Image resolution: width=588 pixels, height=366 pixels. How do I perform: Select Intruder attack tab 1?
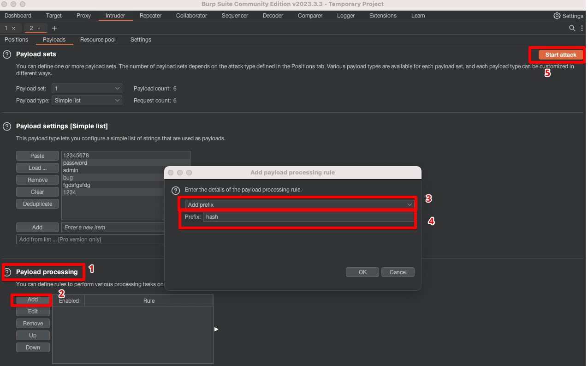coord(6,28)
